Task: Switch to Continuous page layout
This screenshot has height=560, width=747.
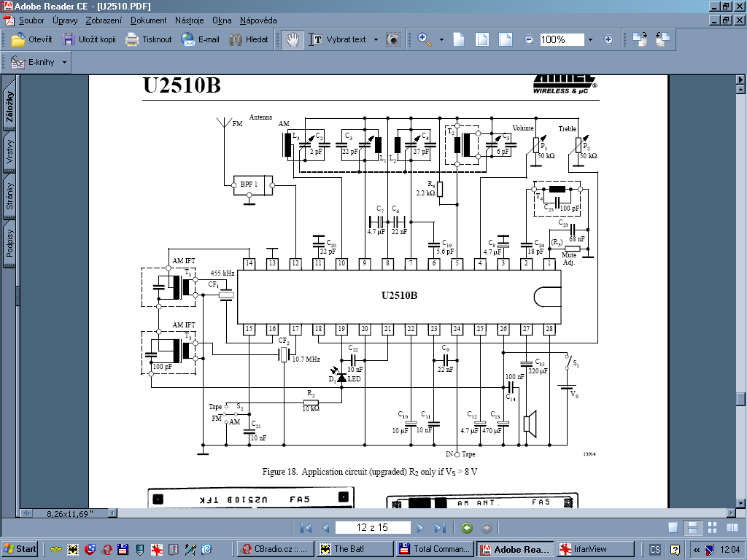Action: [693, 528]
